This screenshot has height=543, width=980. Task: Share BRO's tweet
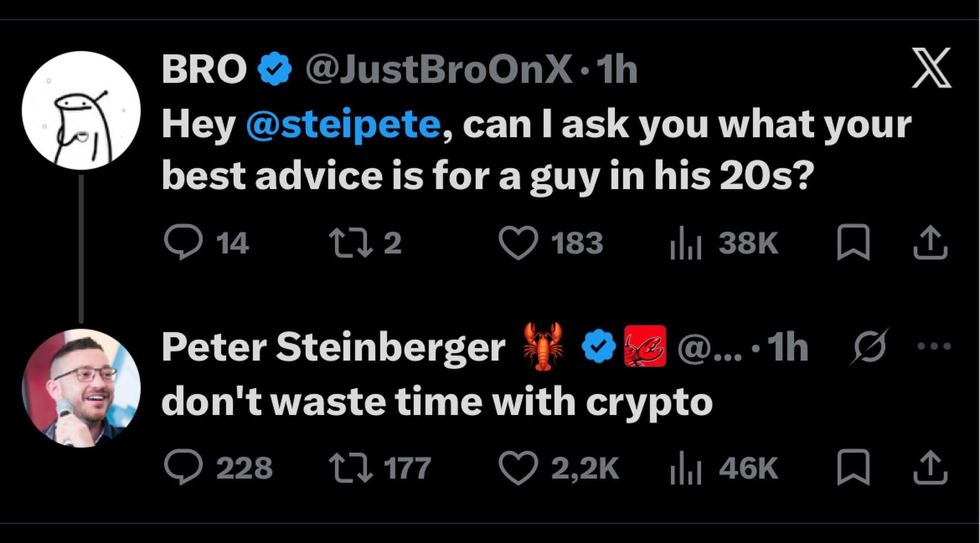(x=930, y=243)
